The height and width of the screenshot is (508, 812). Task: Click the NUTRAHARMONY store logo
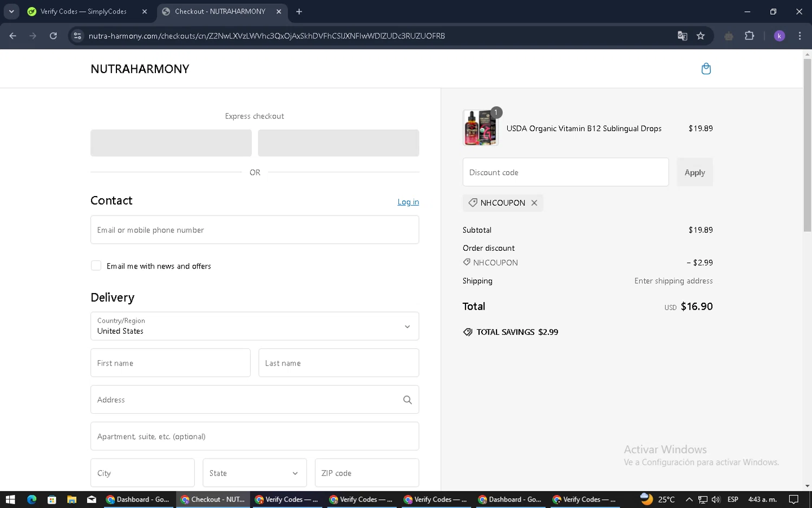140,69
